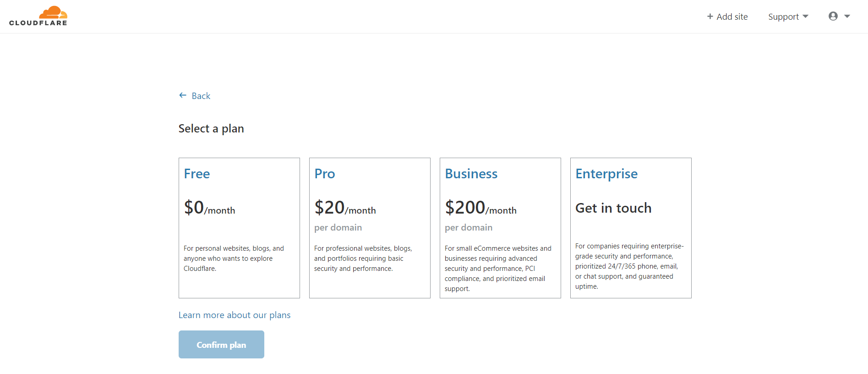Click the Get in touch heading
Image resolution: width=868 pixels, height=374 pixels.
click(x=613, y=208)
